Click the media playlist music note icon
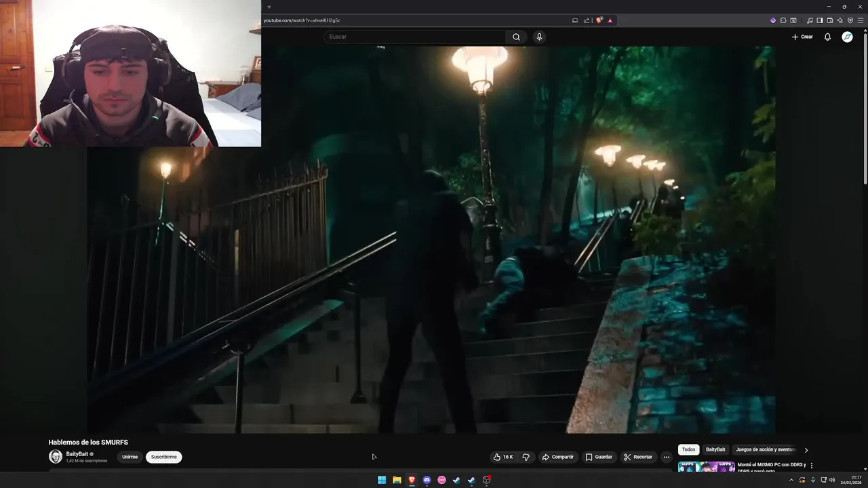This screenshot has height=488, width=868. tap(810, 20)
